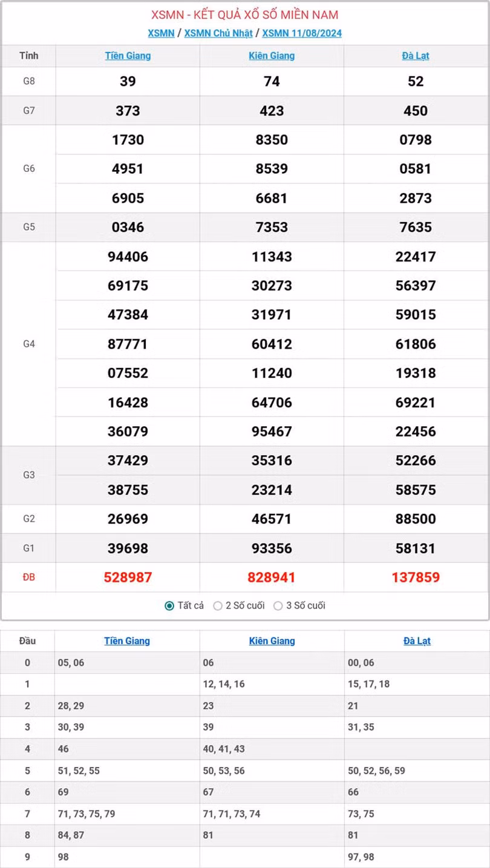The height and width of the screenshot is (868, 490).
Task: Click Tiền Giang header in results table
Action: [128, 56]
